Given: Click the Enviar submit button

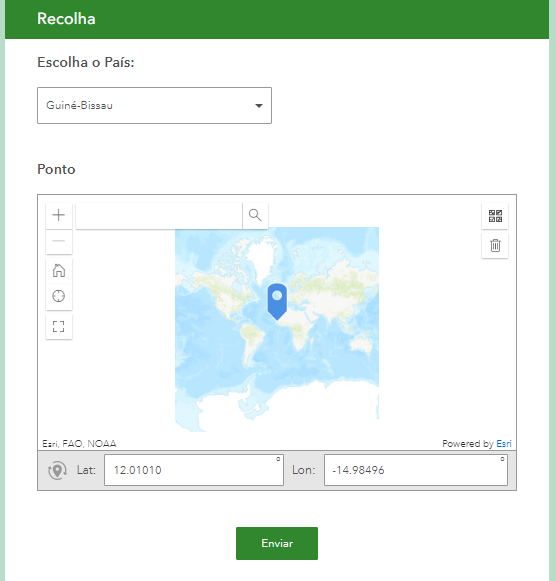Looking at the screenshot, I should pyautogui.click(x=277, y=543).
